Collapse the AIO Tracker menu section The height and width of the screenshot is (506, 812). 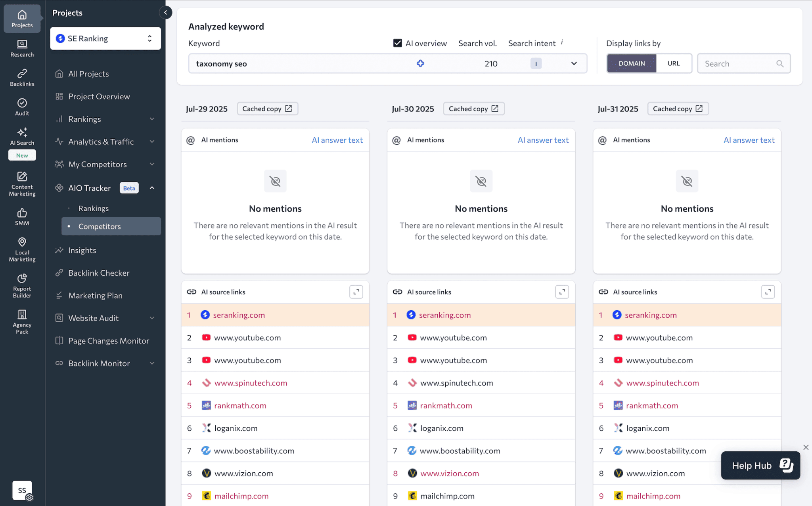click(x=152, y=188)
